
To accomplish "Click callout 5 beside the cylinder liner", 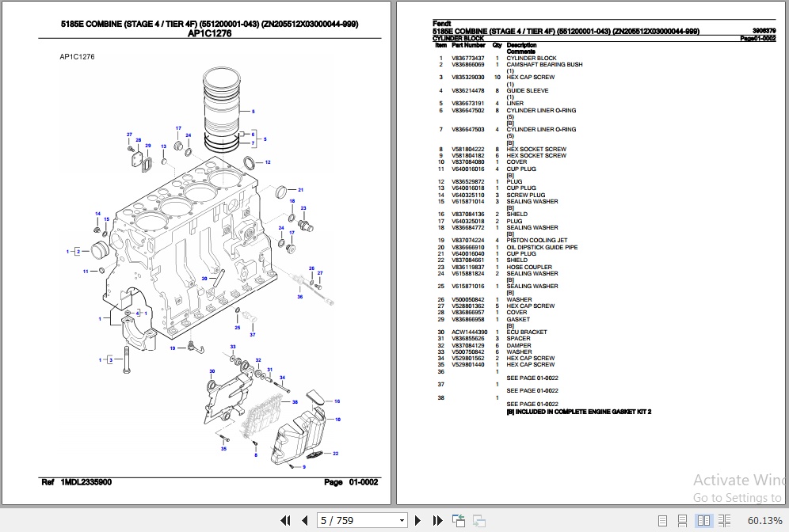I will click(253, 112).
